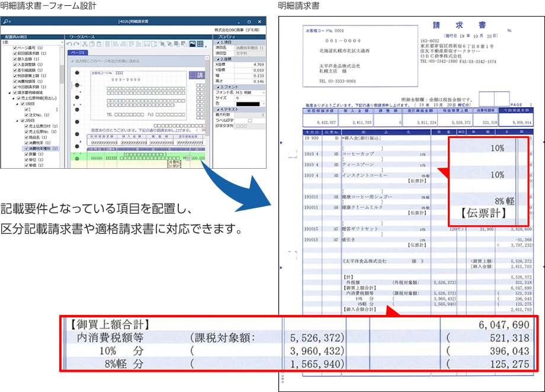Collapse the 1段目 tree node

[17, 104]
